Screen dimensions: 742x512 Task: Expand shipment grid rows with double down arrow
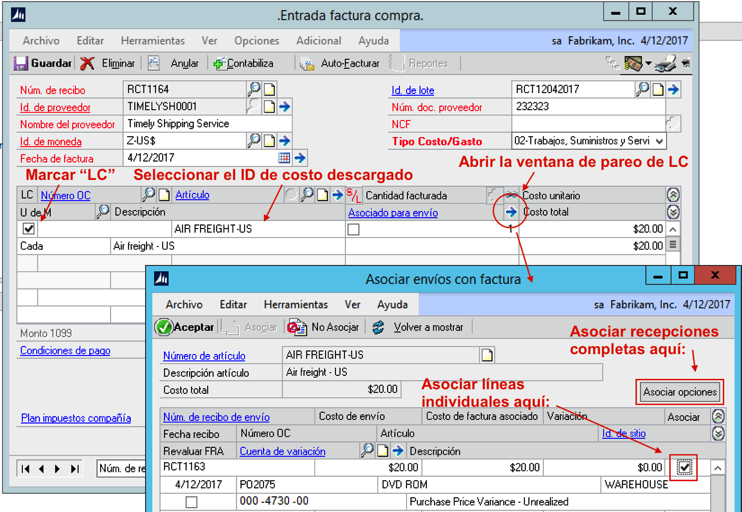pyautogui.click(x=718, y=433)
